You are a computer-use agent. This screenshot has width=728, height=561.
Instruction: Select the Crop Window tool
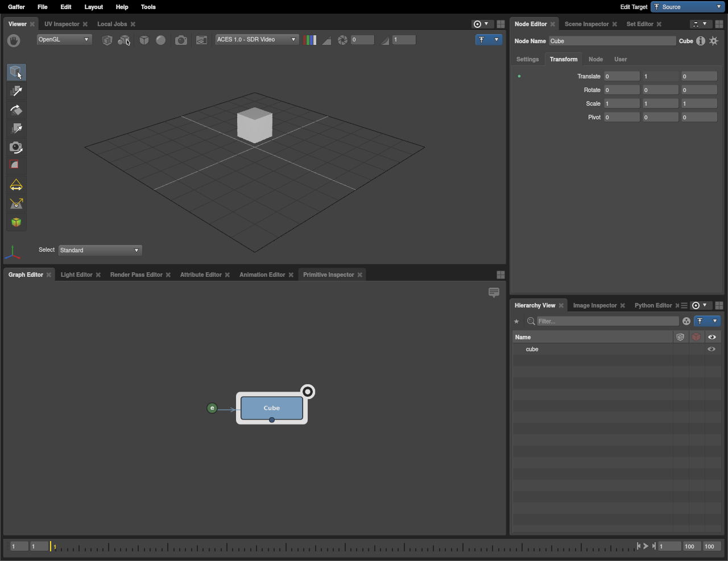coord(16,165)
